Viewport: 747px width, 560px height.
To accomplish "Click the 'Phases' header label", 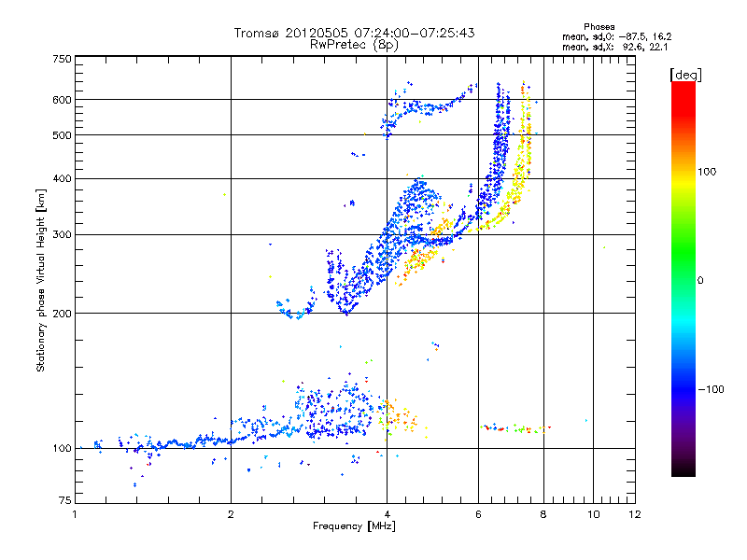I will tap(599, 27).
